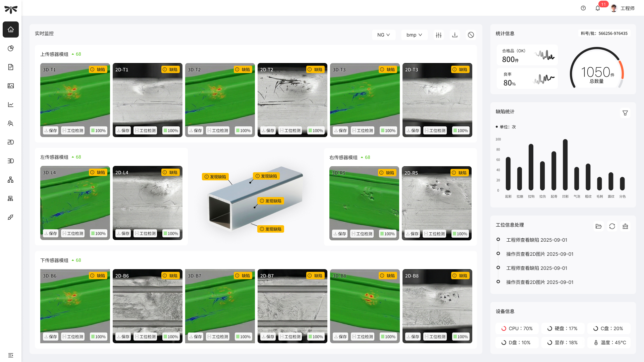Viewport: 644px width, 362px height.
Task: Click top defect found label on profile
Action: (267, 176)
